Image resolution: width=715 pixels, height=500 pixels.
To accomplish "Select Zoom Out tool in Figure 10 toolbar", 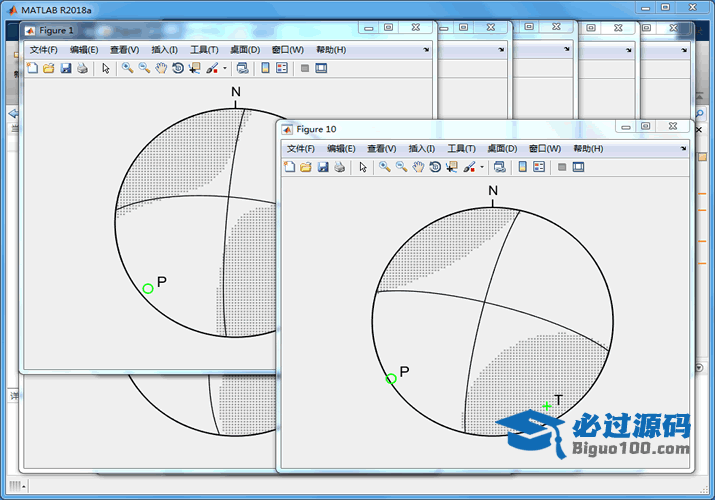I will tap(402, 167).
